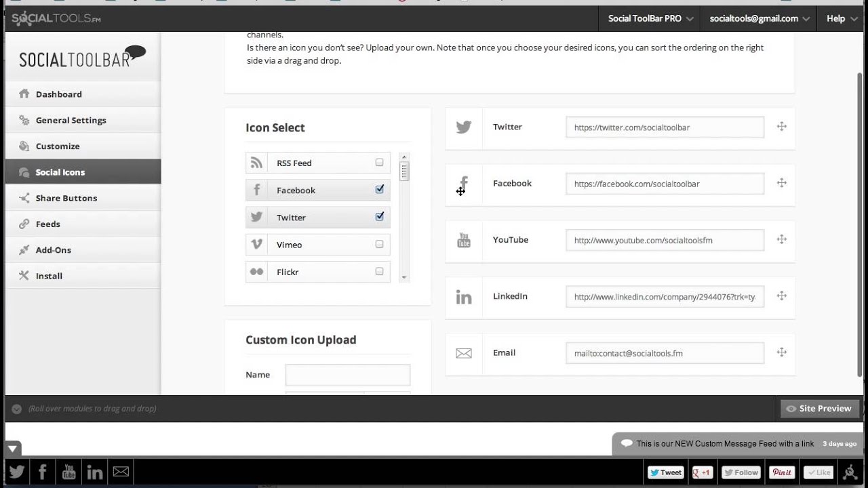Enable the Vimeo icon checkbox
The width and height of the screenshot is (868, 488).
pos(379,244)
